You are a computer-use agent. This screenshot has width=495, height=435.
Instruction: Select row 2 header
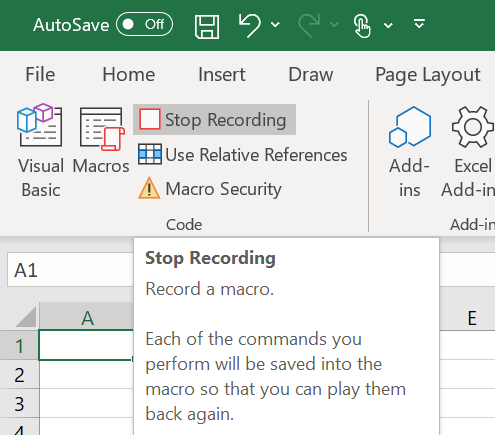click(19, 374)
